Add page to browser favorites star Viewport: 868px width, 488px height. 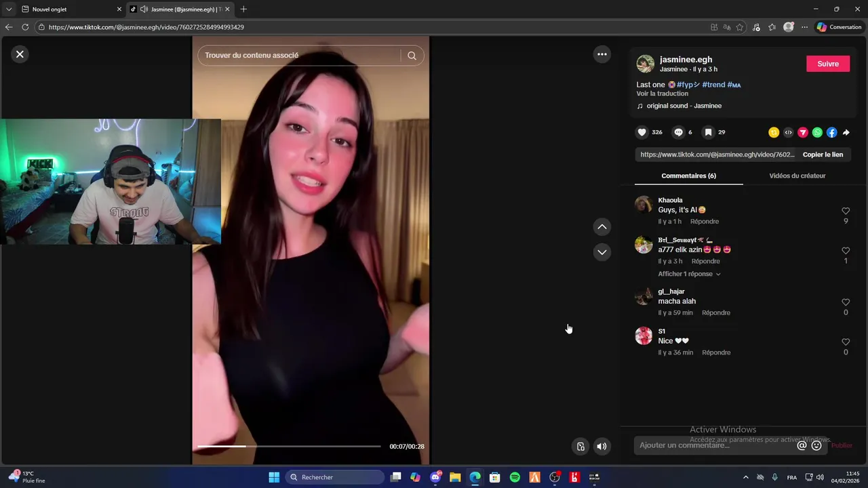(740, 27)
